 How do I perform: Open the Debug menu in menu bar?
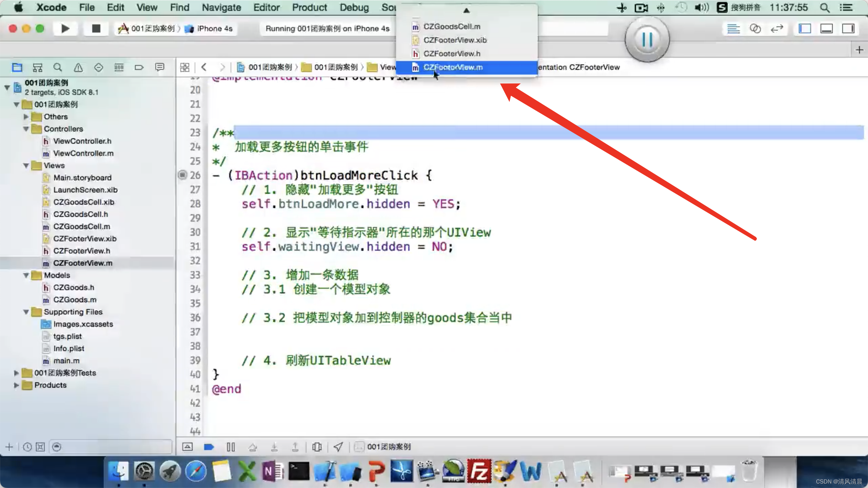pyautogui.click(x=355, y=7)
